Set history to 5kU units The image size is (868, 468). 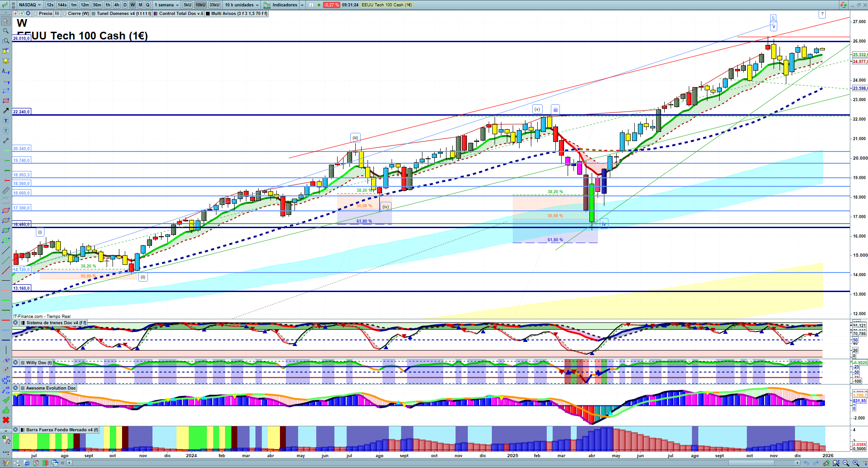pyautogui.click(x=187, y=5)
